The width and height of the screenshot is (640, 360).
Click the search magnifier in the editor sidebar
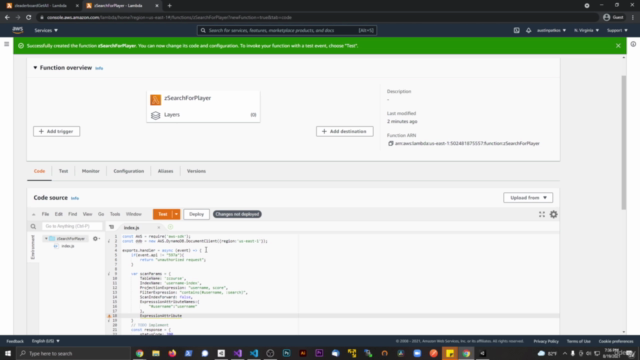33,227
